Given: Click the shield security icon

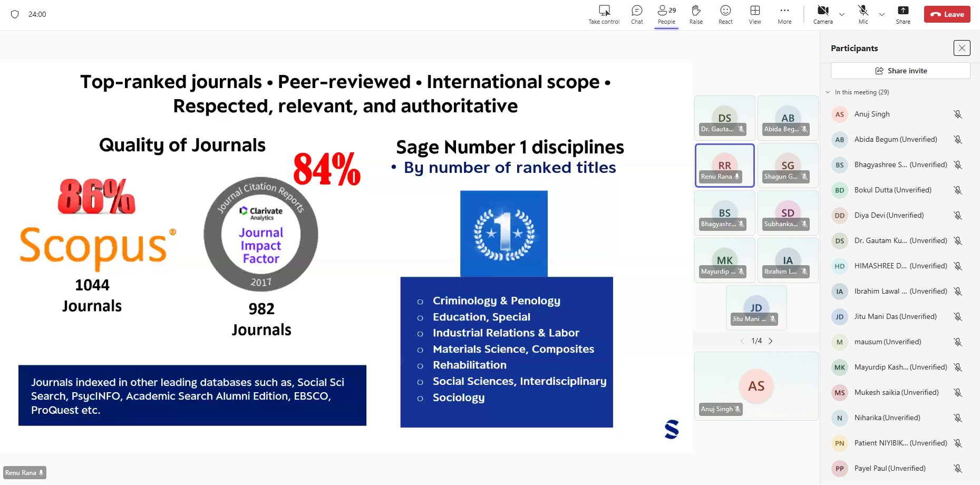Looking at the screenshot, I should 15,14.
